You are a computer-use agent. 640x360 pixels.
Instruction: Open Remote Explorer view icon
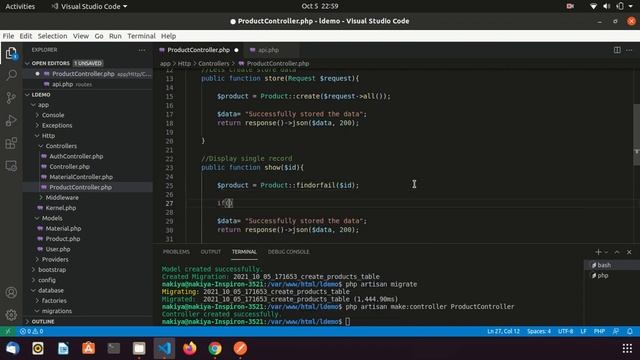click(11, 166)
